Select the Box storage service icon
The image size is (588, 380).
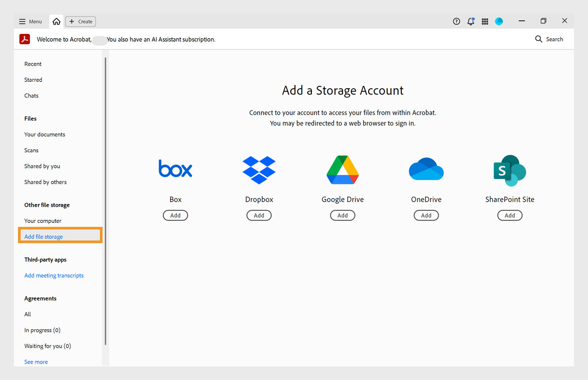(x=175, y=169)
